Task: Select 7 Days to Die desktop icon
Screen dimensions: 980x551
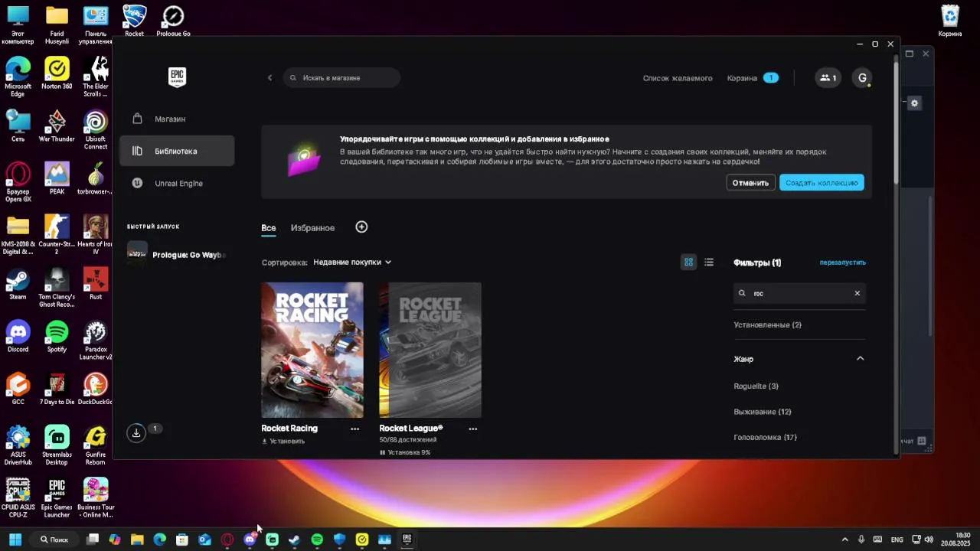Action: [x=57, y=390]
